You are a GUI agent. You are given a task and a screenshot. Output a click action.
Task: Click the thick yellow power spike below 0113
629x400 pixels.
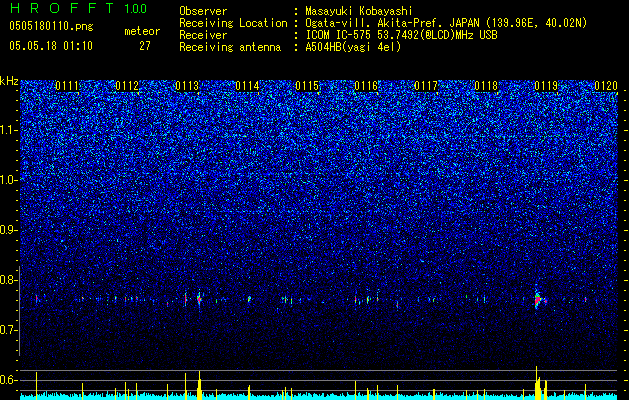[x=199, y=385]
